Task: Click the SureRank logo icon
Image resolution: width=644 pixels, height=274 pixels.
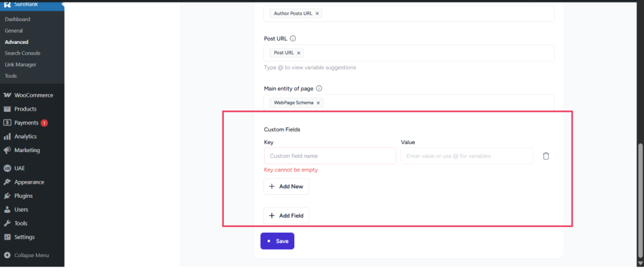Action: 7,5
